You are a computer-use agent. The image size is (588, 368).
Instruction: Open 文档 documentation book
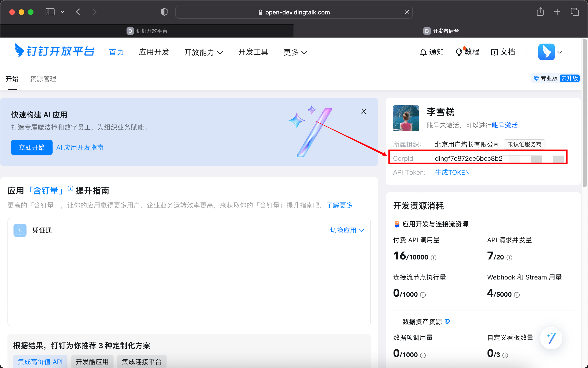[503, 52]
